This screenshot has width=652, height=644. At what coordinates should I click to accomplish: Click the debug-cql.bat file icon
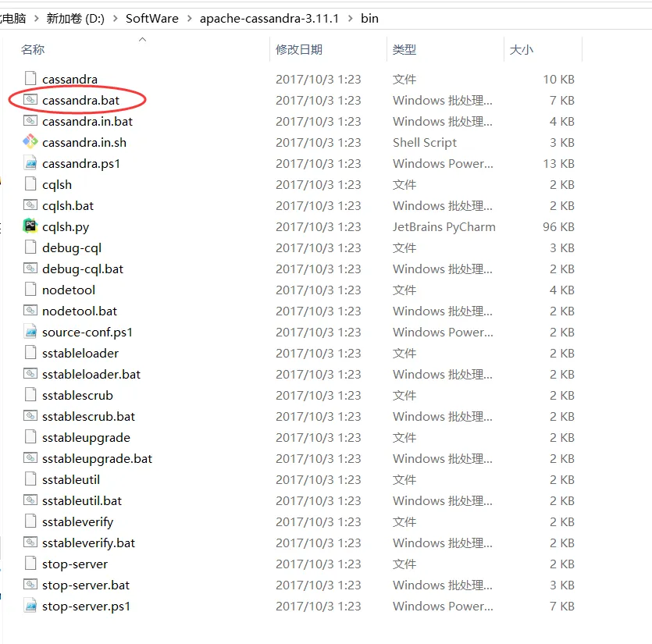(30, 269)
